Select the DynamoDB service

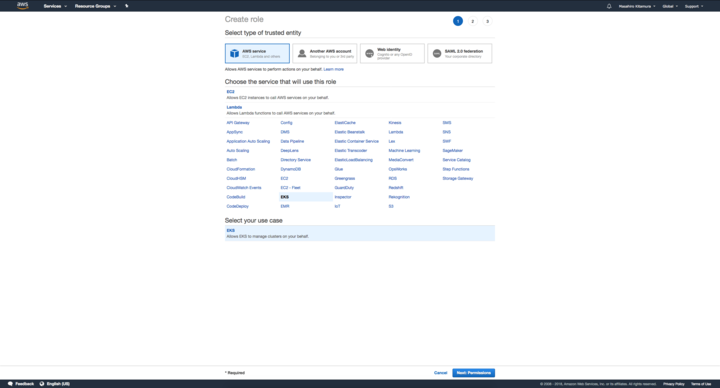(290, 169)
